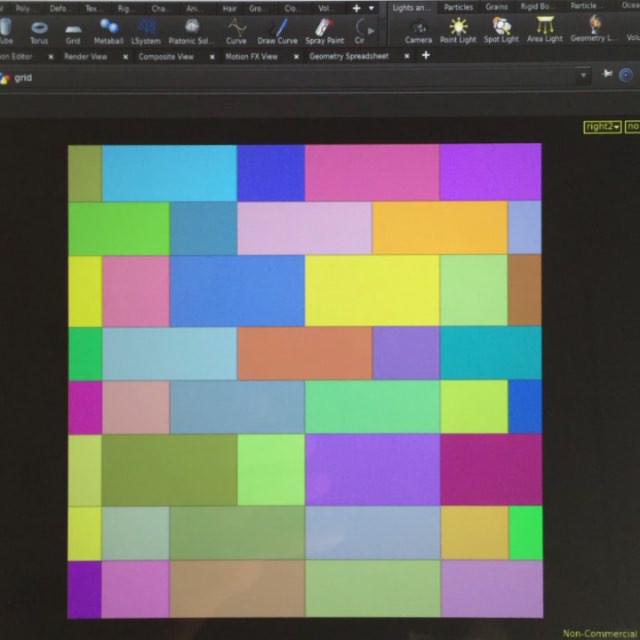640x640 pixels.
Task: Add an Area Light
Action: (545, 30)
